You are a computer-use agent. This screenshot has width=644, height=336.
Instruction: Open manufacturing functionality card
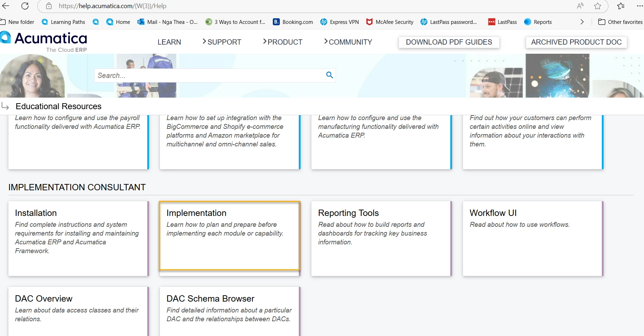pos(381,142)
